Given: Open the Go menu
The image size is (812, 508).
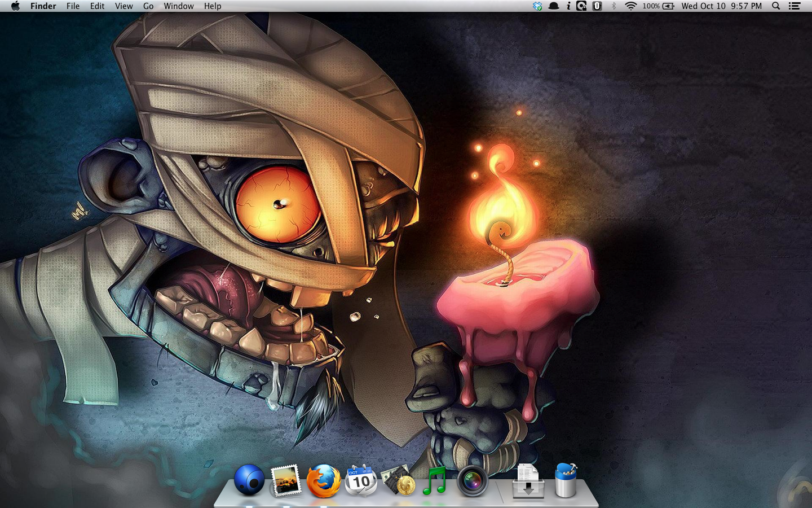Looking at the screenshot, I should pos(148,6).
